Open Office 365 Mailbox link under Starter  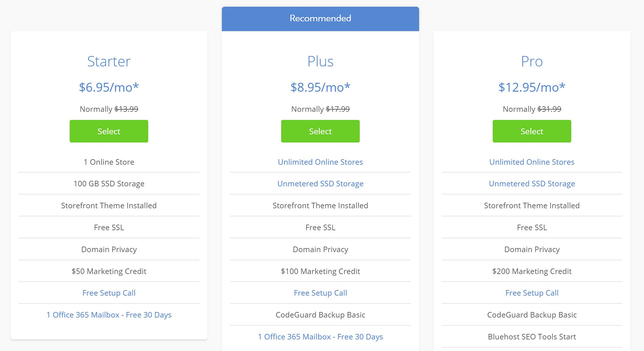click(x=109, y=315)
